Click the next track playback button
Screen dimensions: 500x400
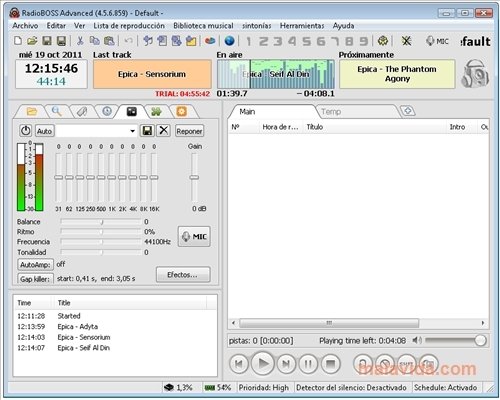click(286, 364)
